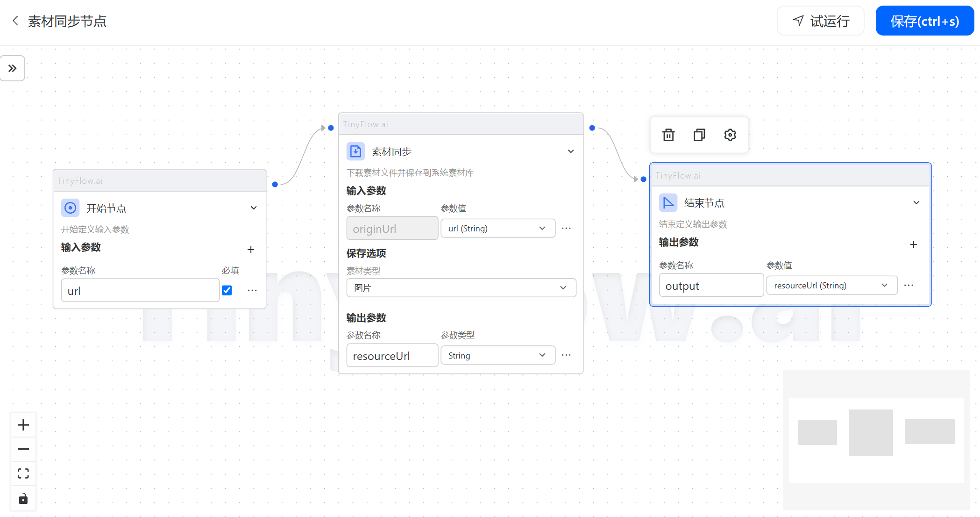This screenshot has width=980, height=517.
Task: Duplicate node using the copy icon
Action: coord(699,135)
